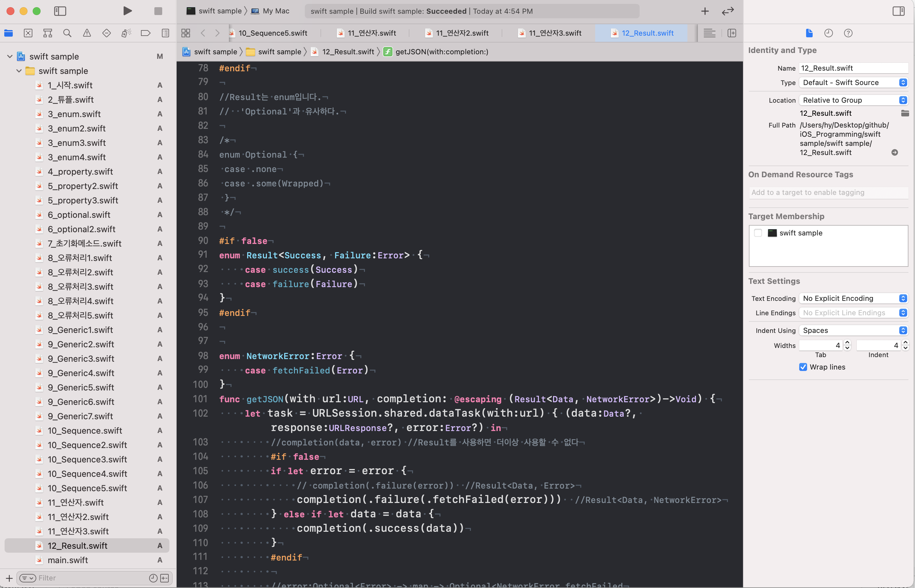Click the Run build play button
Viewport: 915px width, 588px height.
128,11
